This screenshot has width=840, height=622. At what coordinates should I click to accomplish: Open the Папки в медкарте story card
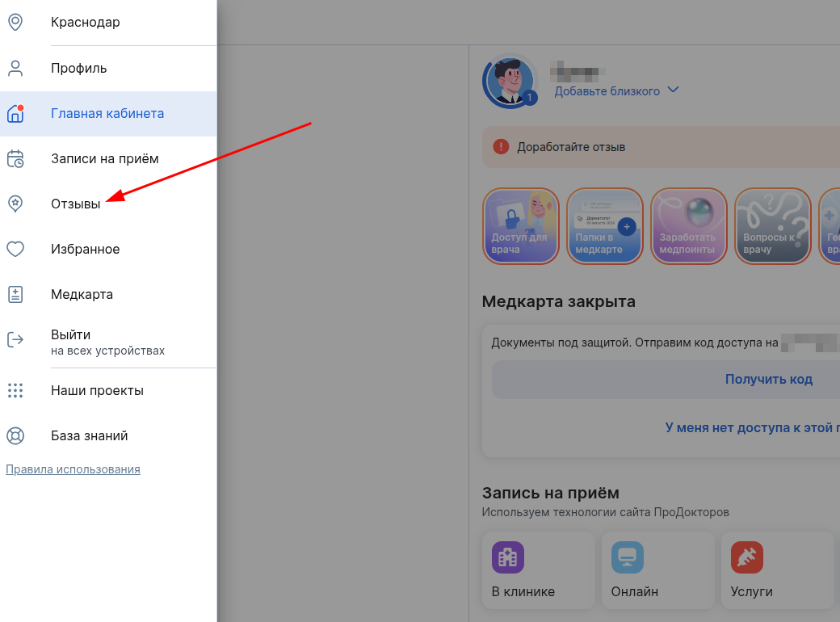(605, 226)
